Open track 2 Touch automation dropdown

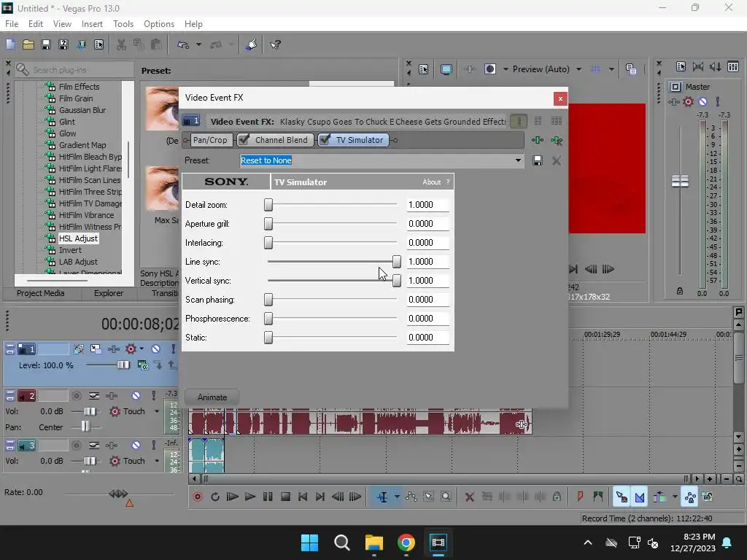pos(157,411)
